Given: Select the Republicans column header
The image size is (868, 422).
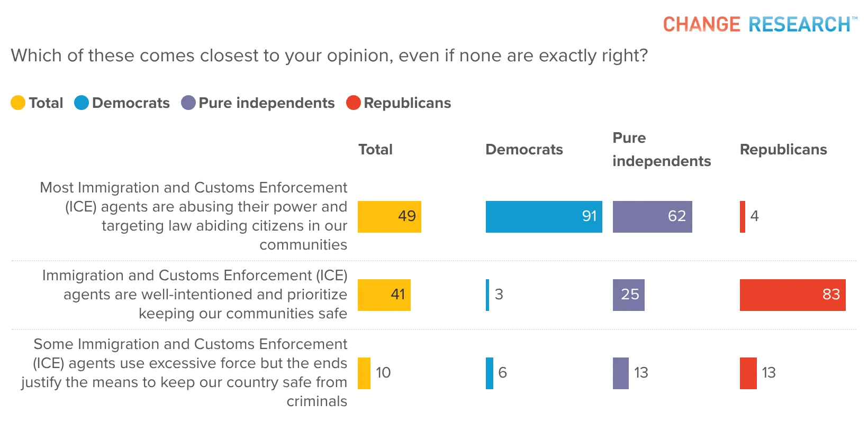Looking at the screenshot, I should [783, 149].
